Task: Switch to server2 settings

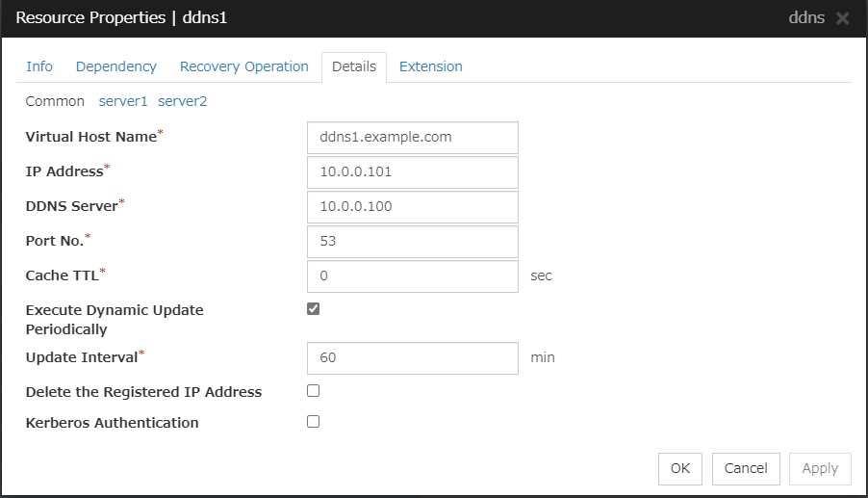Action: coord(182,101)
